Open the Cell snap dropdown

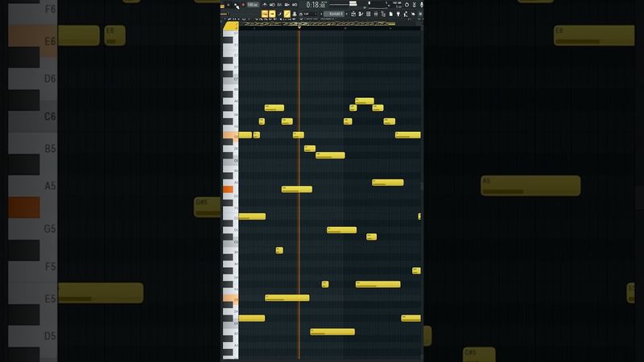click(x=309, y=14)
